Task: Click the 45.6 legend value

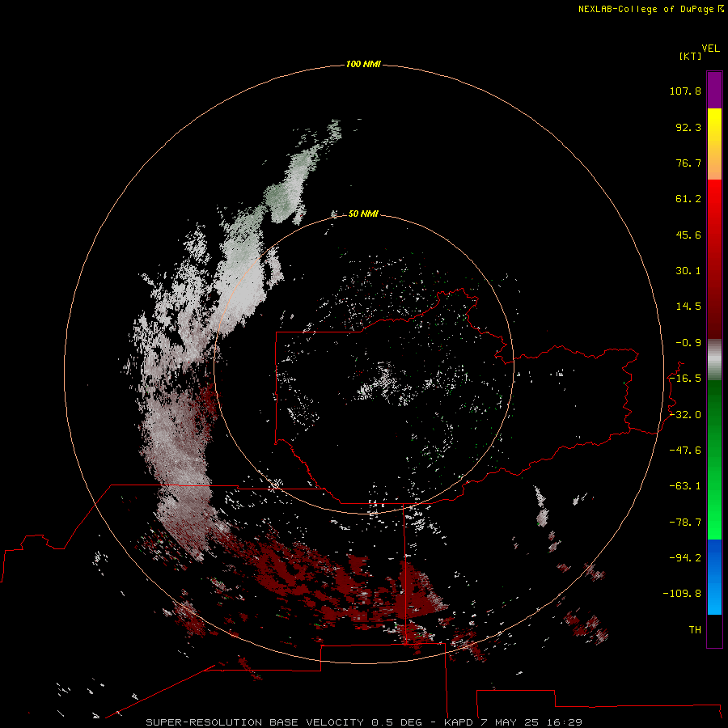Action: click(688, 235)
